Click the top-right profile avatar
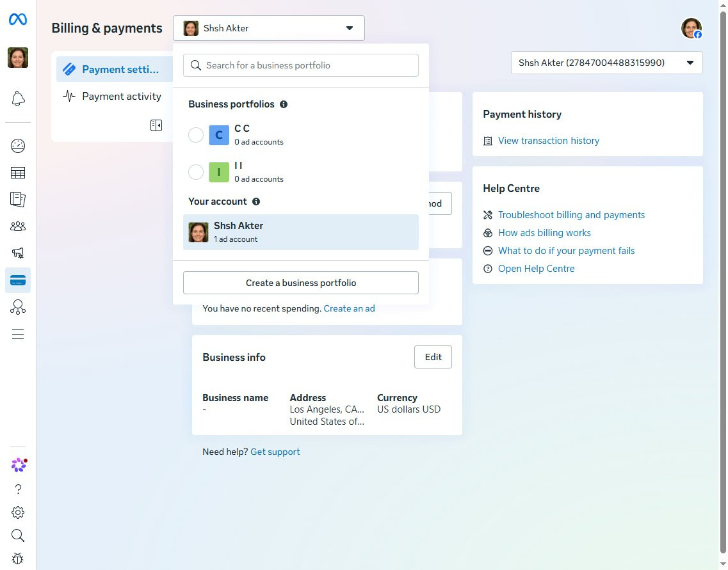The height and width of the screenshot is (570, 728). pos(692,28)
